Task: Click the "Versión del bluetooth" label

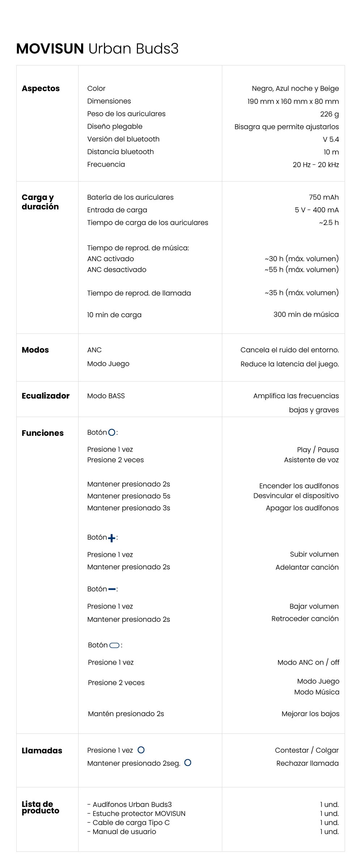Action: [x=123, y=139]
